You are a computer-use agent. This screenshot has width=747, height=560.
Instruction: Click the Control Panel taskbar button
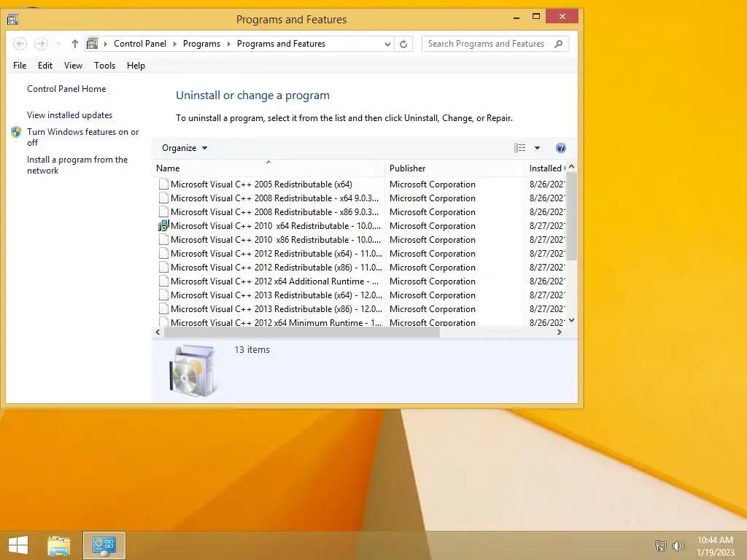click(x=104, y=545)
